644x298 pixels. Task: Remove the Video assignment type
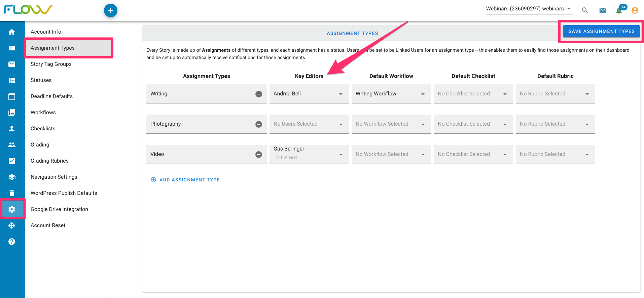tap(259, 155)
